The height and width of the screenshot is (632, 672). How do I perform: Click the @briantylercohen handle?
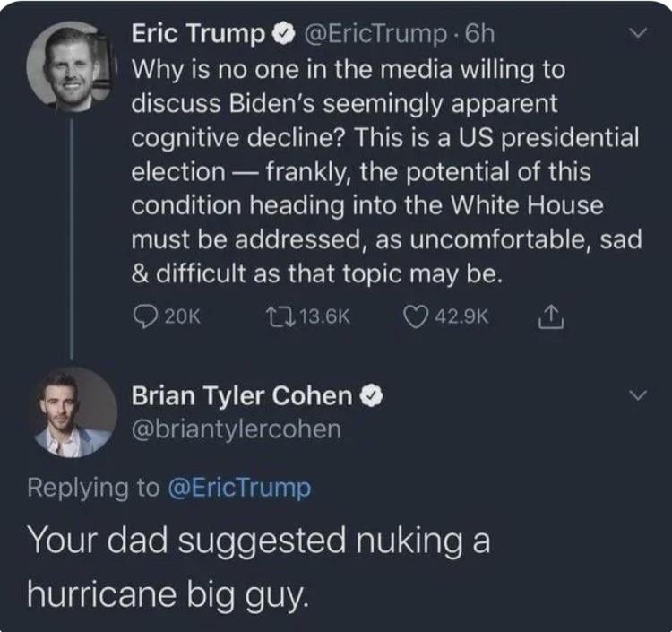point(237,429)
